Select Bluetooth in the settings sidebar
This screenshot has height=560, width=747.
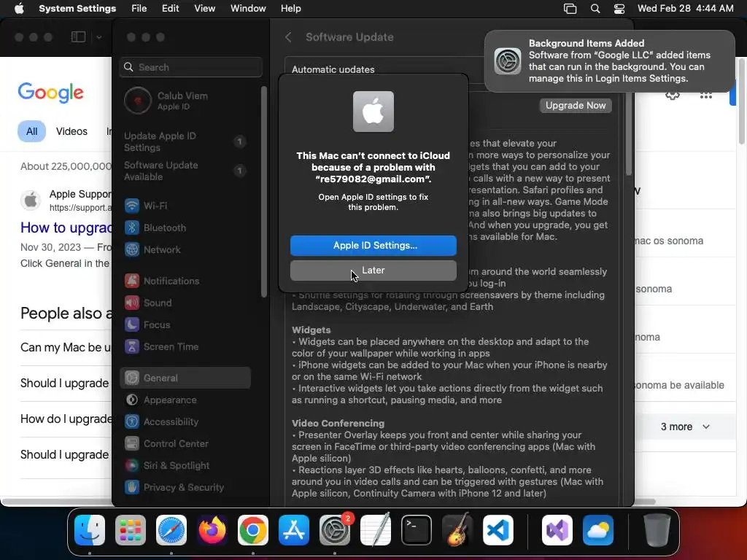185,227
